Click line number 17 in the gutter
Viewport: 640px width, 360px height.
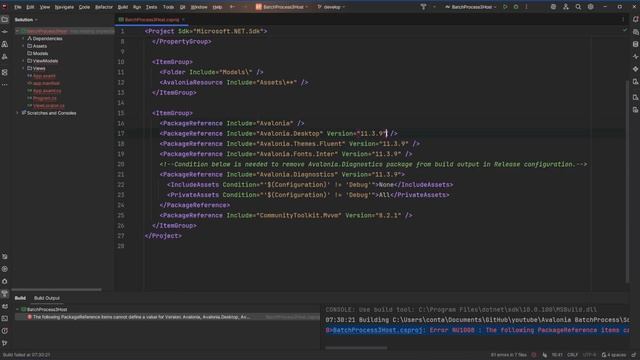pos(121,133)
